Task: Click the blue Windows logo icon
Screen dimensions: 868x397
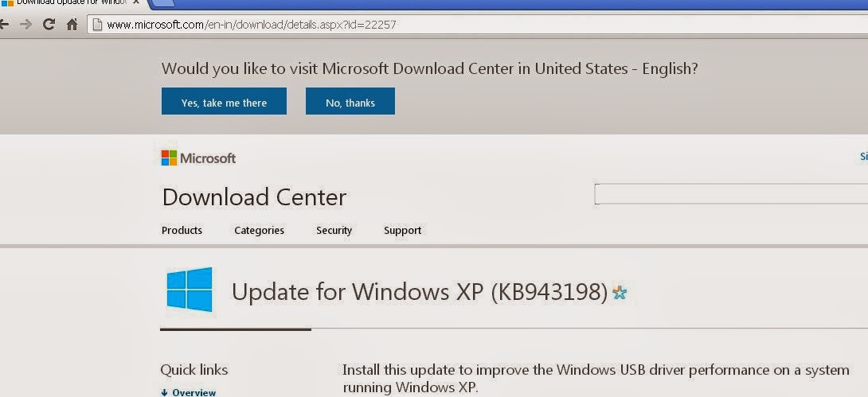Action: (x=190, y=289)
